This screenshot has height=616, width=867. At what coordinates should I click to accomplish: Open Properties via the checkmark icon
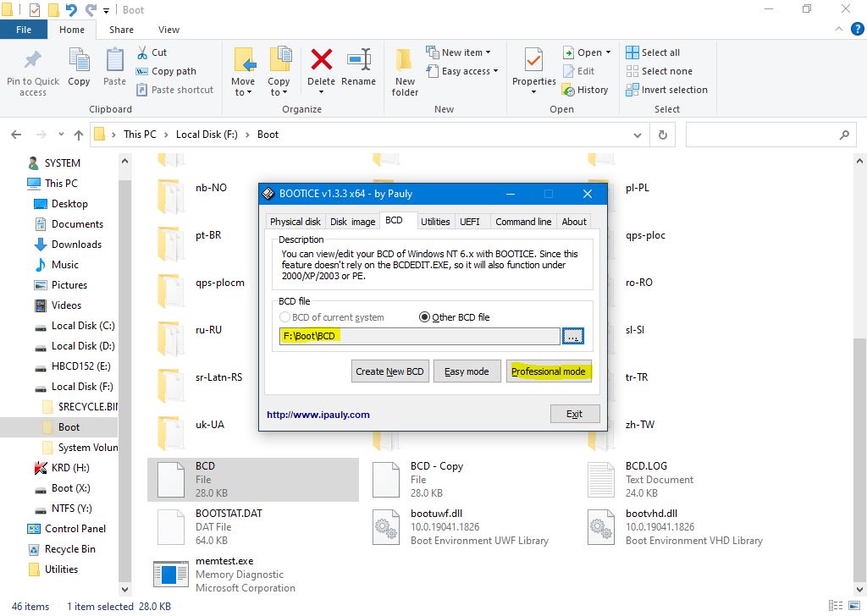click(533, 61)
